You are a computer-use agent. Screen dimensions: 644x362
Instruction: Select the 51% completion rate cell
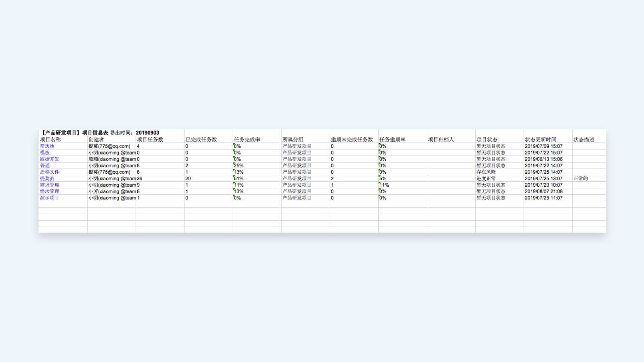click(257, 179)
